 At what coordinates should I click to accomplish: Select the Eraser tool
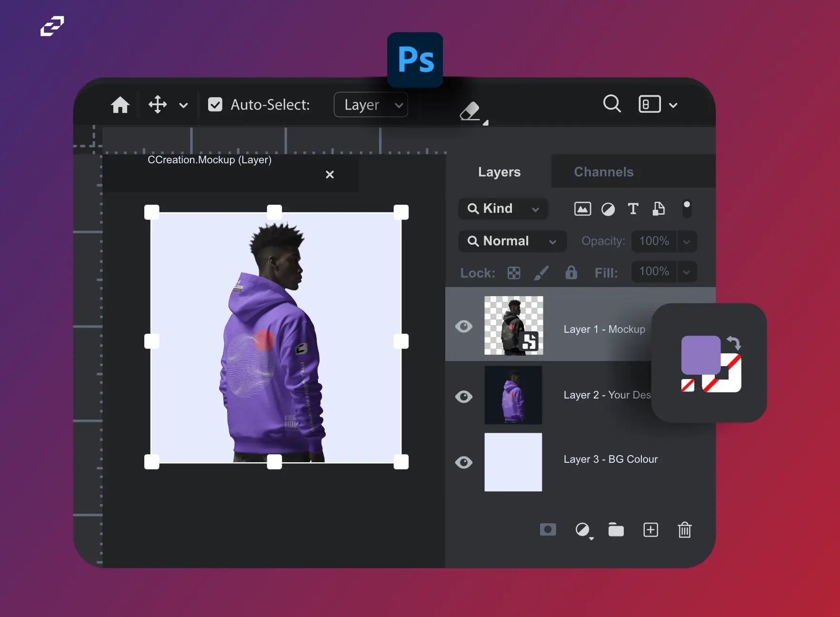pyautogui.click(x=470, y=112)
